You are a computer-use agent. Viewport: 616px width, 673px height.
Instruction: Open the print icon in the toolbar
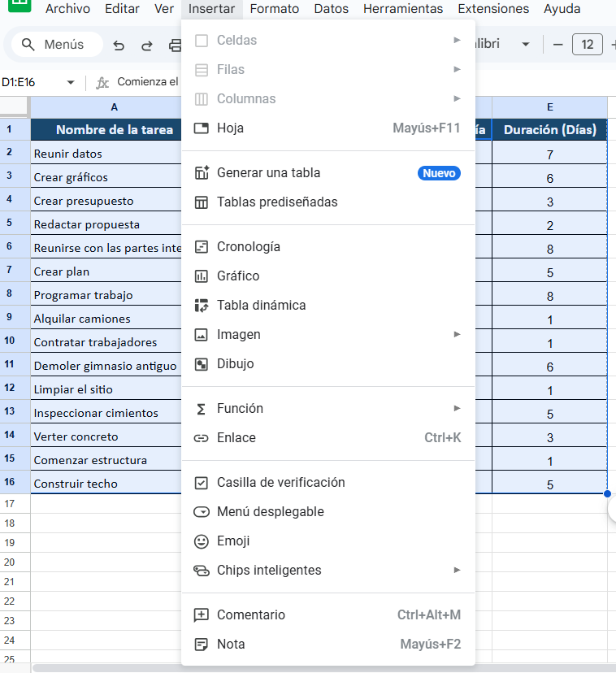click(175, 45)
